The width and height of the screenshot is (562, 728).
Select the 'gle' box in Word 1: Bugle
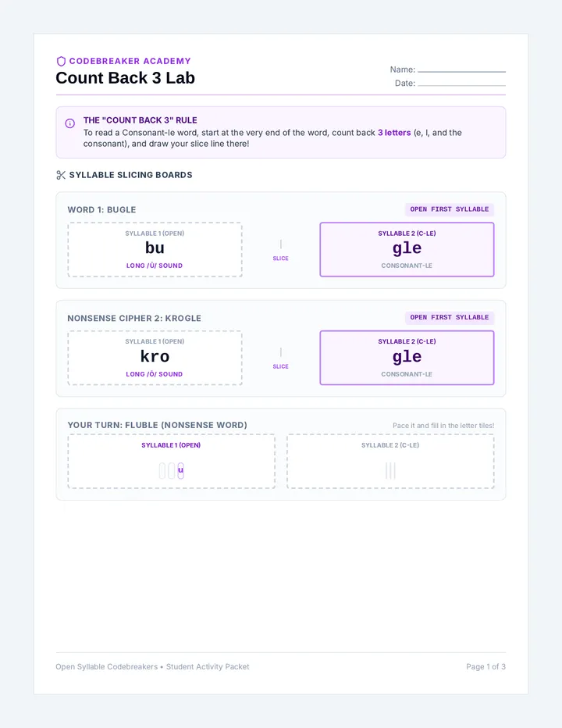[407, 249]
